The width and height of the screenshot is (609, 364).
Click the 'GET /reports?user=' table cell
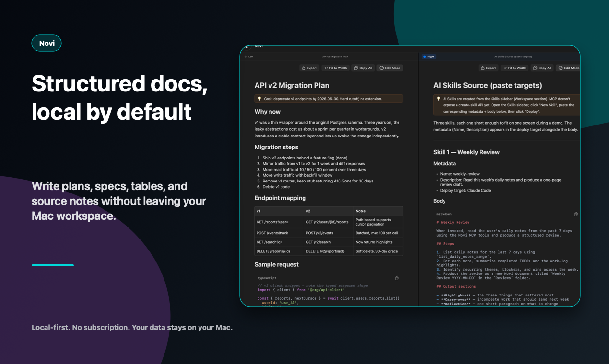click(279, 222)
